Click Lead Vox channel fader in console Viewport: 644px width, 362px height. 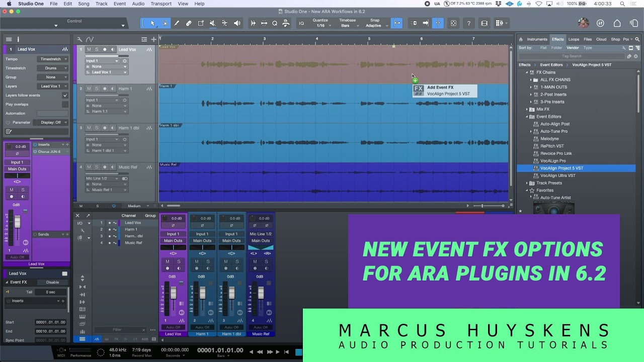click(x=173, y=293)
